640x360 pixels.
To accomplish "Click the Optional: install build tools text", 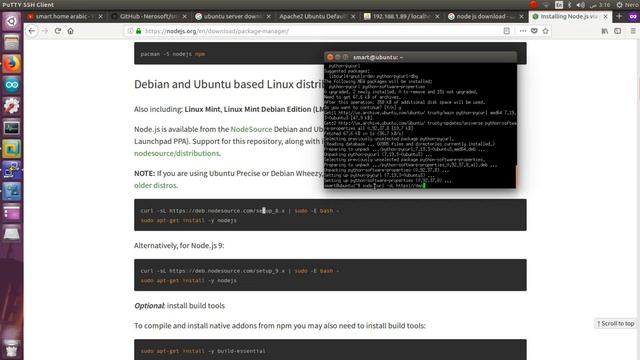I will pos(180,305).
